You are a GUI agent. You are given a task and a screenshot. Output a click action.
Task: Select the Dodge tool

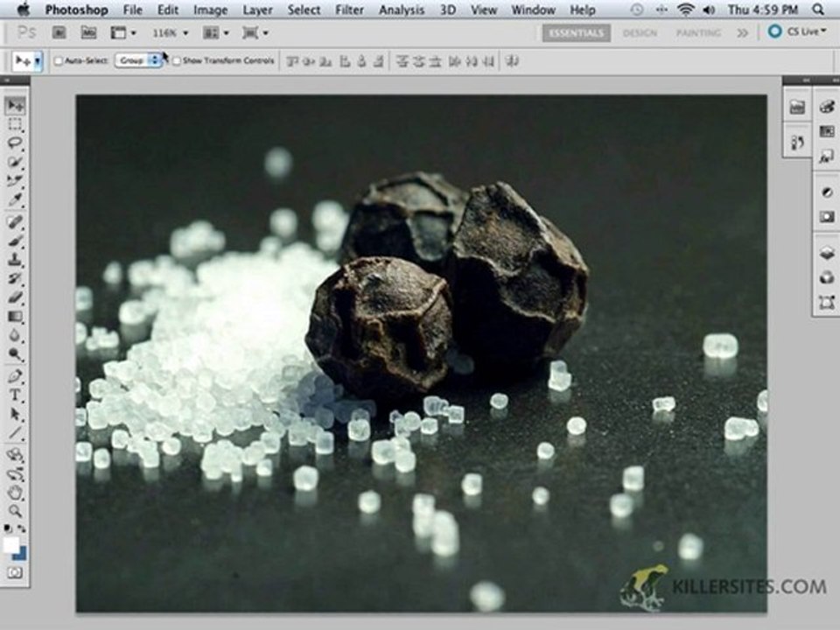tap(15, 354)
